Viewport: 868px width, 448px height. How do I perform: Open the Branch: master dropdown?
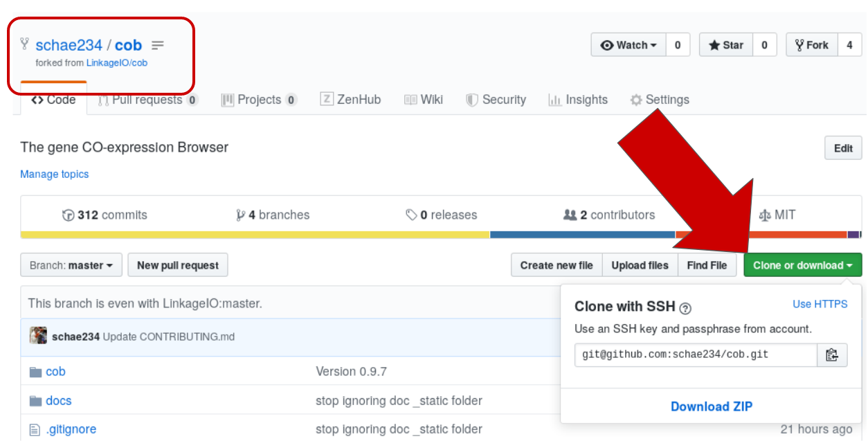[71, 265]
